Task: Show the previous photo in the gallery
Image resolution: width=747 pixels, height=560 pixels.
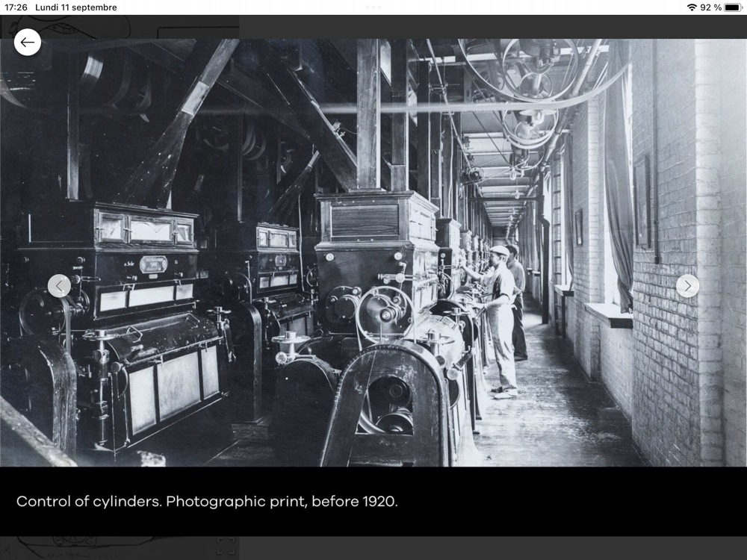Action: (x=59, y=286)
